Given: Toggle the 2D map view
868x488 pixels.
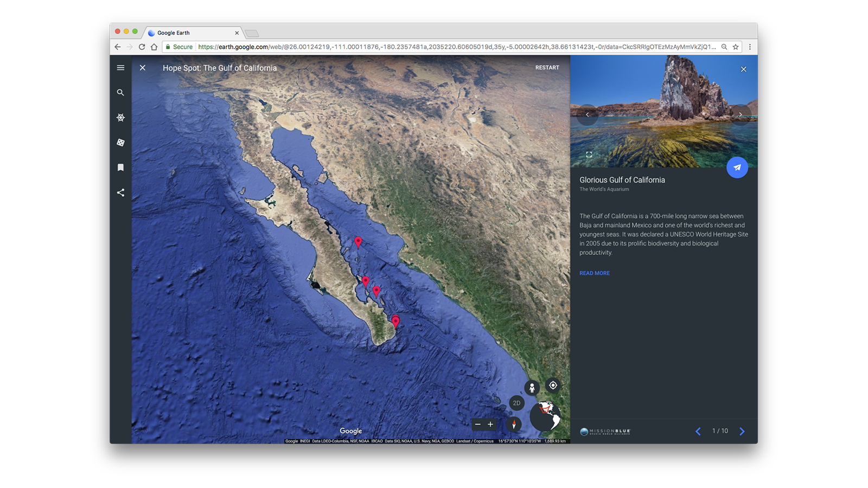Looking at the screenshot, I should [516, 403].
